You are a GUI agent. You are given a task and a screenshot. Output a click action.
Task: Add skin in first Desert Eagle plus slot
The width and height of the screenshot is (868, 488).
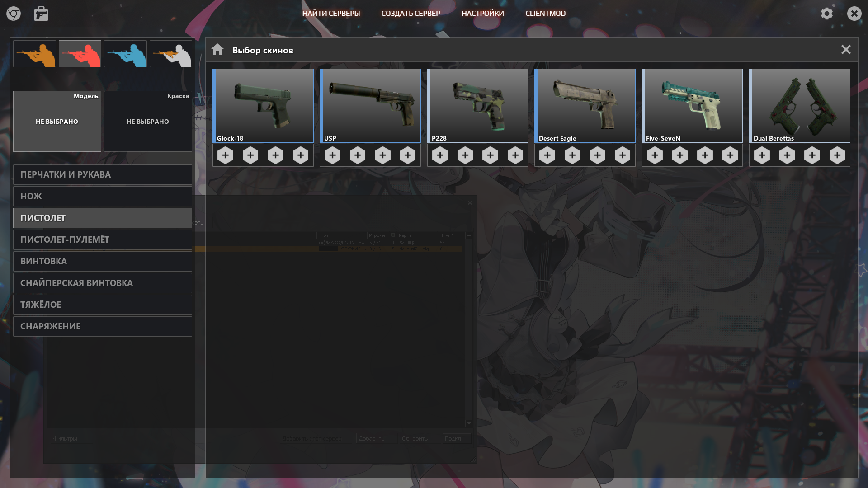(547, 155)
